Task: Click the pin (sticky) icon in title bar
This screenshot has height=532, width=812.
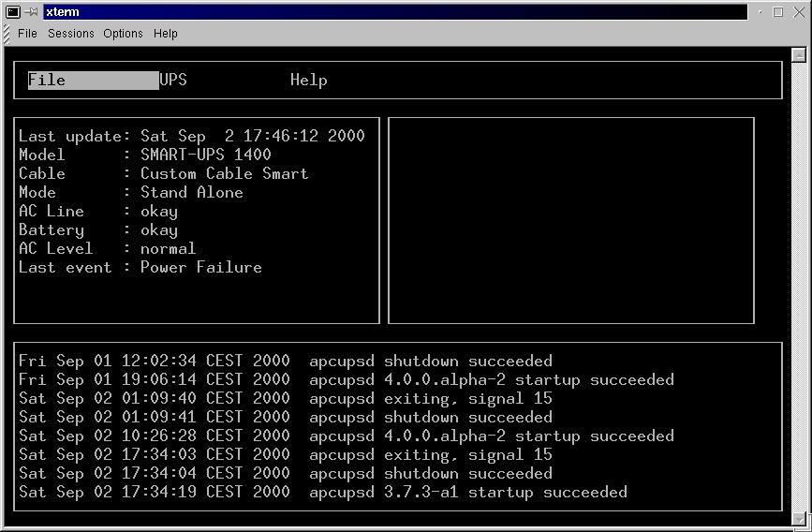Action: tap(31, 12)
